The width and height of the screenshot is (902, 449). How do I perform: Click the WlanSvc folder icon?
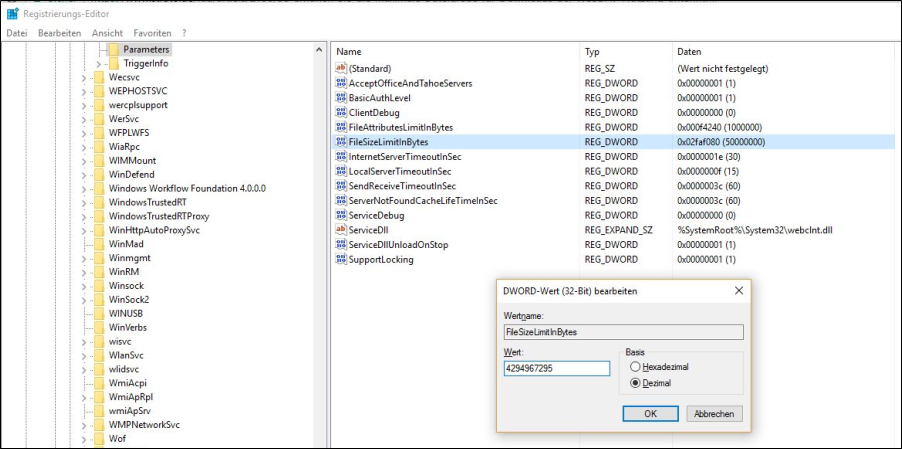99,355
